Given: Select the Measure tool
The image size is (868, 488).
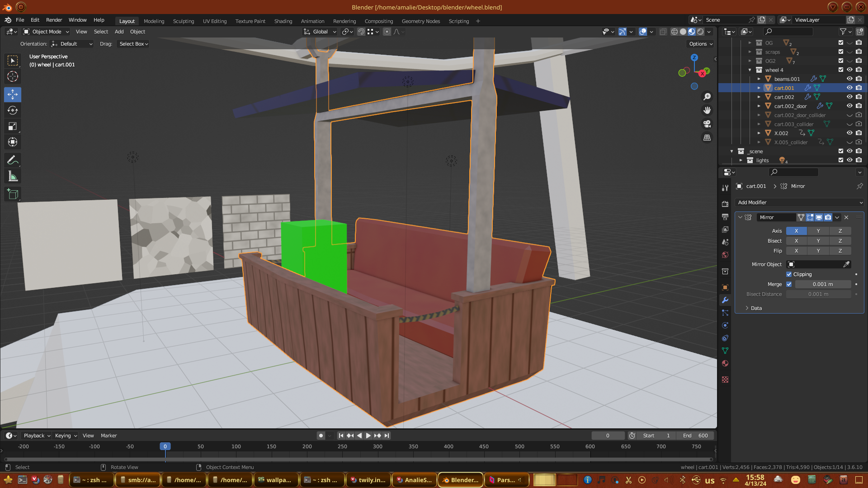Looking at the screenshot, I should 13,177.
